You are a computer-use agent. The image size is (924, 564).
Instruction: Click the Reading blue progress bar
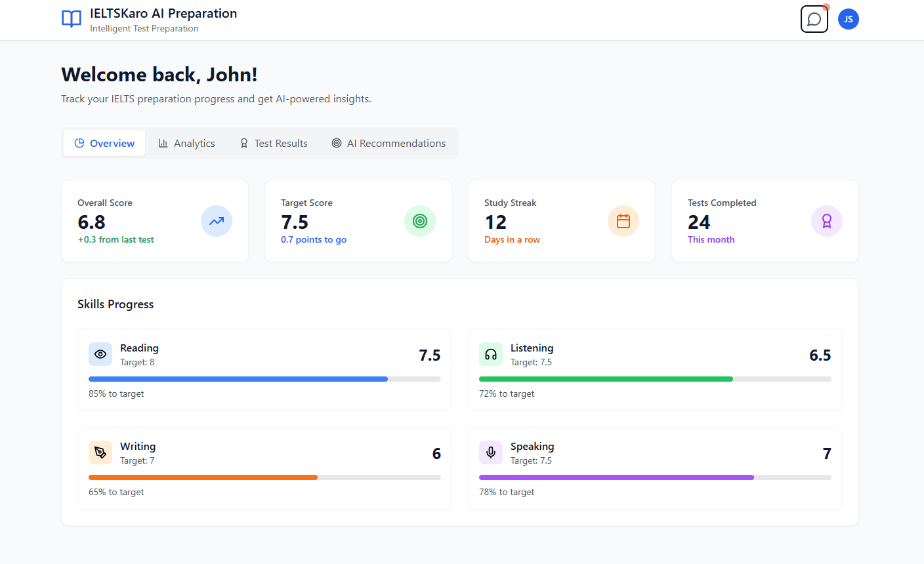(x=238, y=379)
